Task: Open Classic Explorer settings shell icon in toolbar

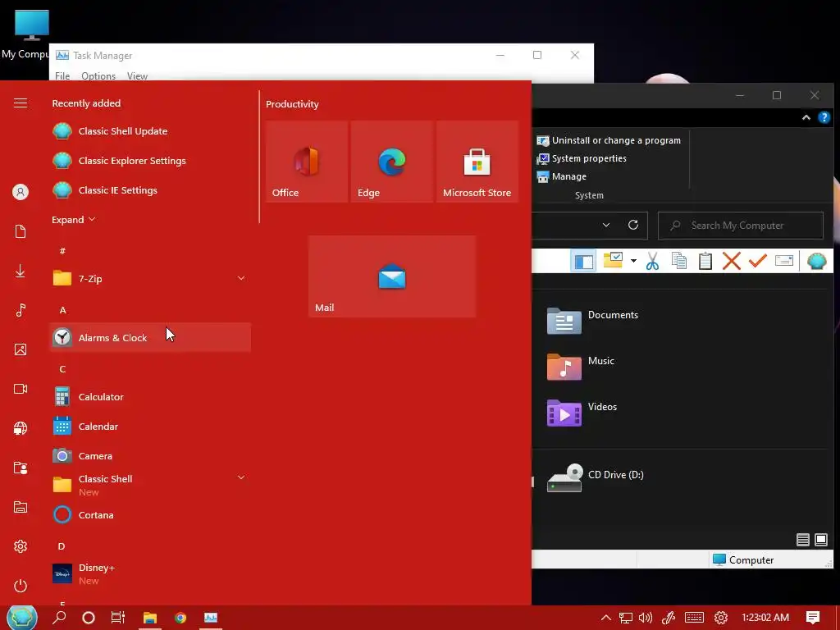Action: [816, 261]
